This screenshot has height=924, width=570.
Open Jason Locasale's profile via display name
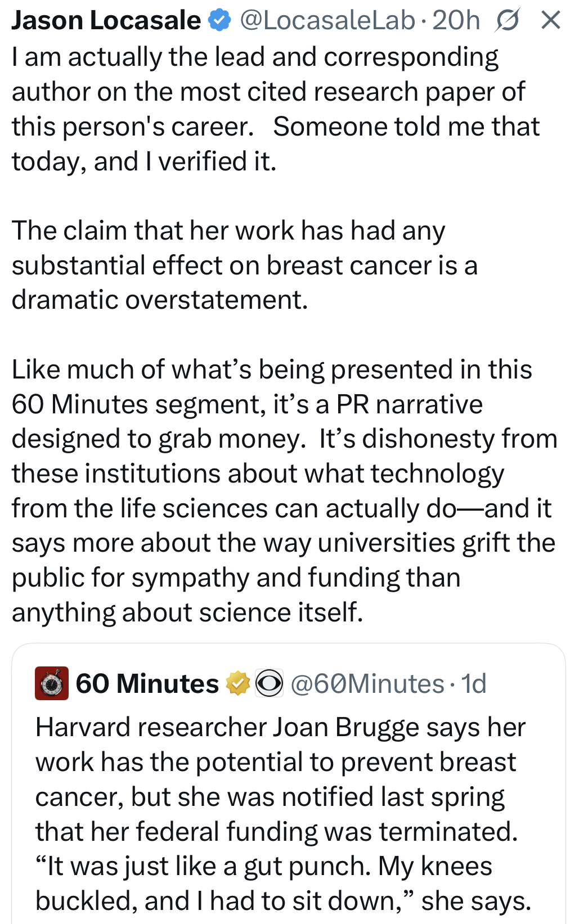[106, 20]
